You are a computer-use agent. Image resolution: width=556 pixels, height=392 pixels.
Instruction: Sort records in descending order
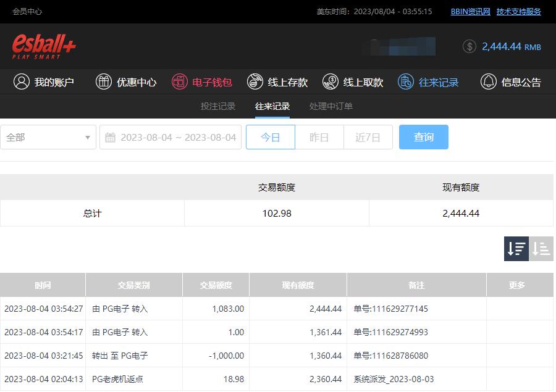(516, 249)
